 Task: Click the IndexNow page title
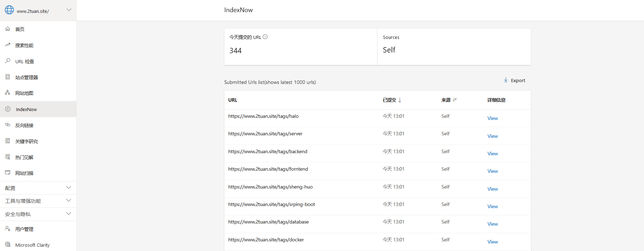click(x=239, y=10)
